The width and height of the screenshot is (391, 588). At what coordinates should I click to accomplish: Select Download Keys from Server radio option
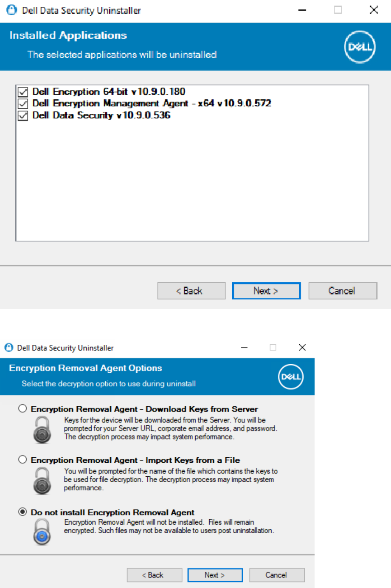tap(23, 408)
